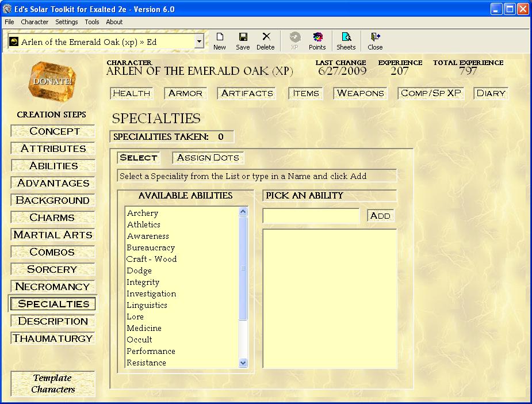Screen dimensions: 532x404
Task: Open Template Characters
Action: tap(53, 384)
